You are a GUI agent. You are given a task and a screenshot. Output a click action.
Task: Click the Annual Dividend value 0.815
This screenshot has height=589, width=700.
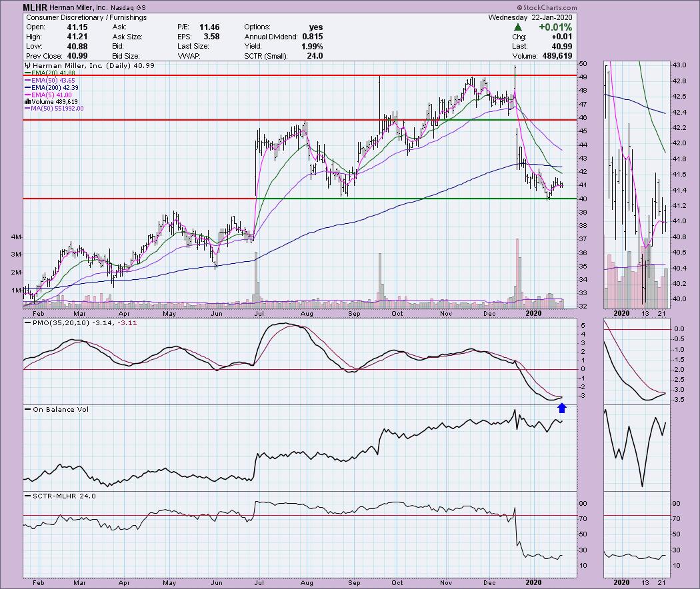tap(312, 37)
